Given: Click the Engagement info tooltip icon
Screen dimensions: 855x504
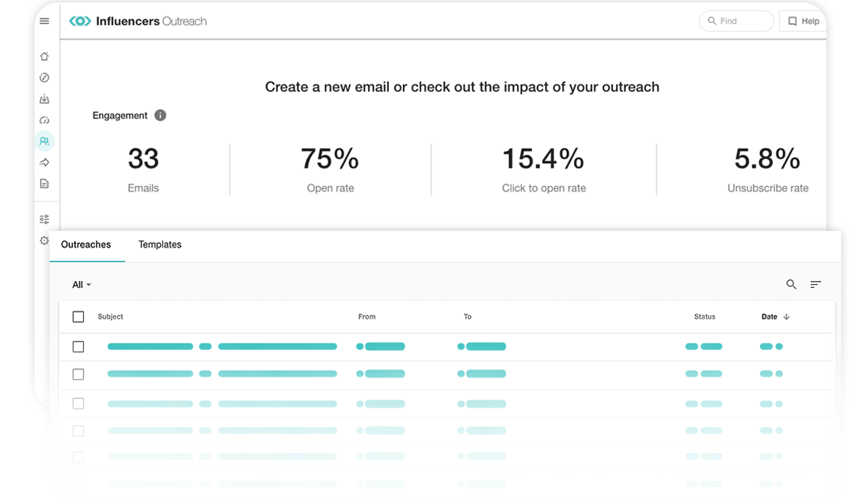Looking at the screenshot, I should [160, 115].
